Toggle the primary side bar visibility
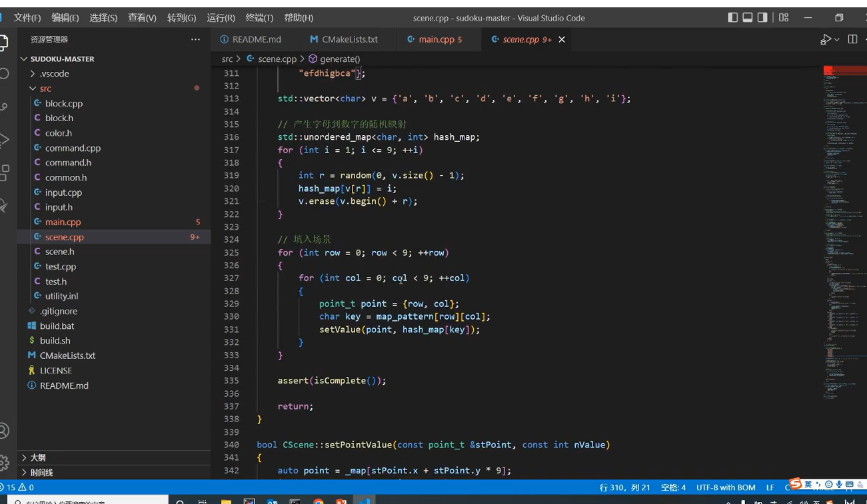This screenshot has width=867, height=504. click(733, 18)
